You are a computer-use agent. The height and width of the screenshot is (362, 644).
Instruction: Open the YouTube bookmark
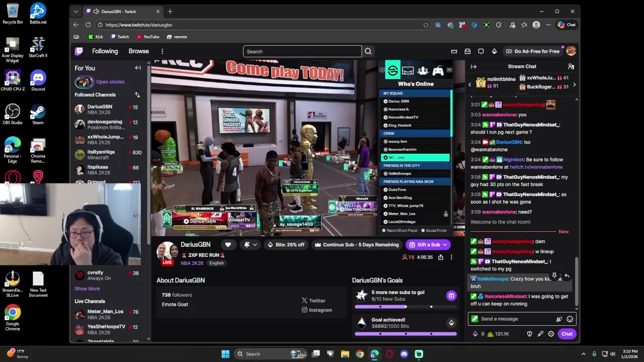coord(148,37)
